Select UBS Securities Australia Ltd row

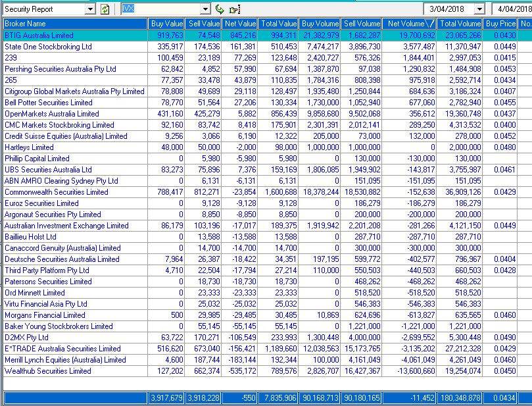point(268,170)
